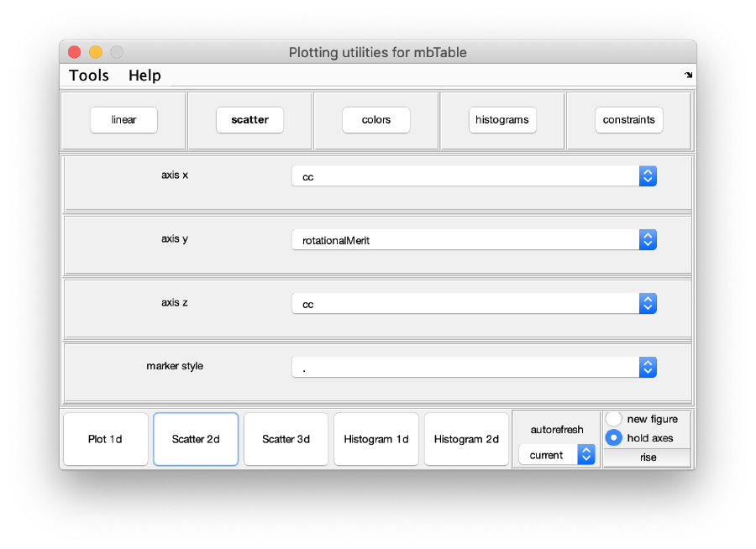The image size is (756, 549).
Task: Select the new figure radio option
Action: (613, 418)
